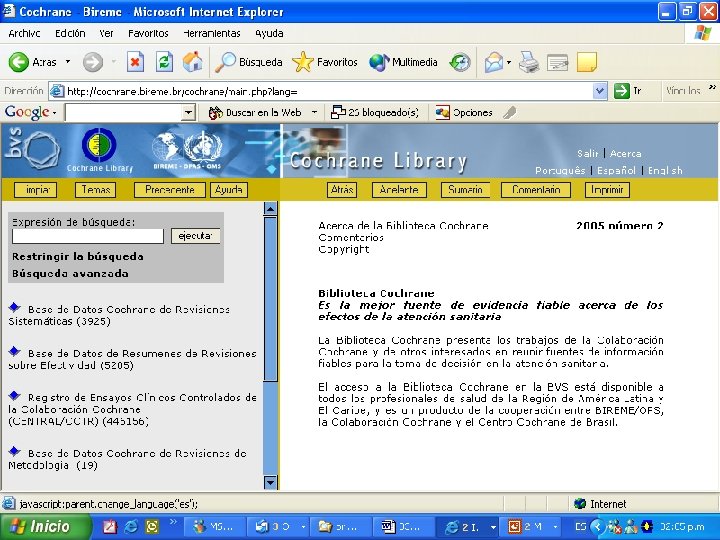Image resolution: width=720 pixels, height=540 pixels.
Task: Open the Favoritos menu
Action: coord(148,34)
